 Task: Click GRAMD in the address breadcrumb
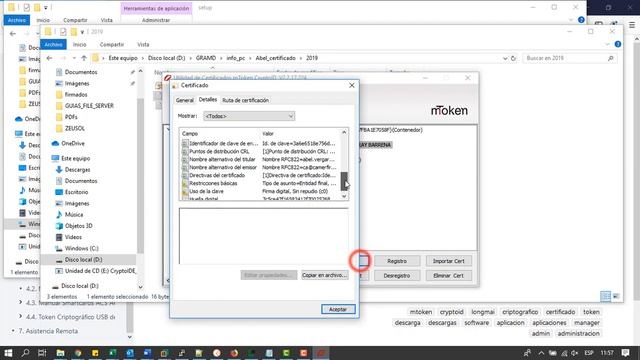[x=206, y=58]
